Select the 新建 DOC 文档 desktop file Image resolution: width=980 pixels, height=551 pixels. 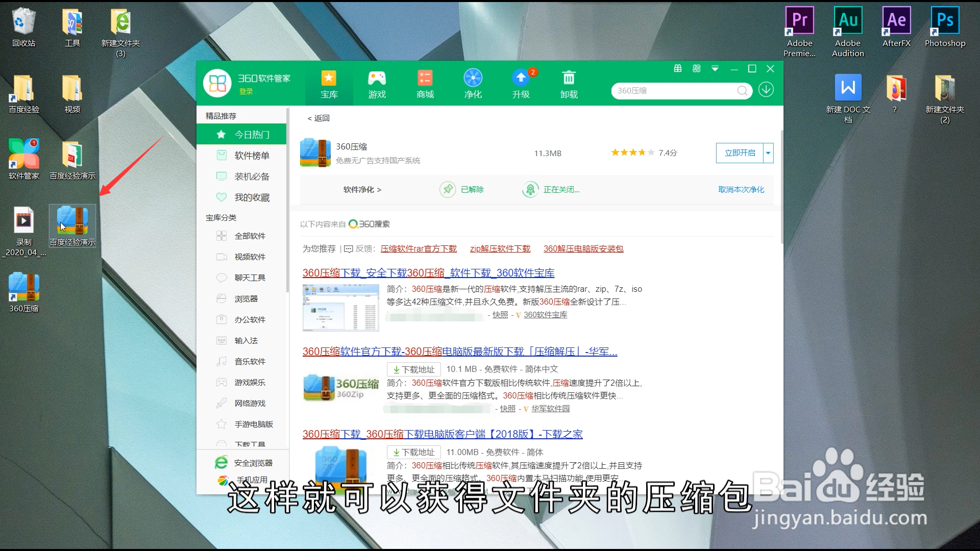point(848,98)
